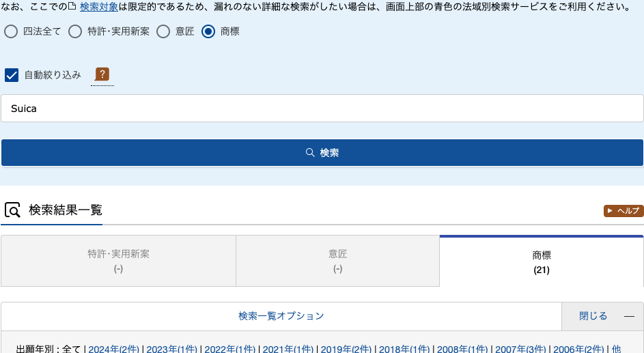Screen dimensions: 644x353
Task: Select the 四法全て radio button
Action: (x=11, y=31)
